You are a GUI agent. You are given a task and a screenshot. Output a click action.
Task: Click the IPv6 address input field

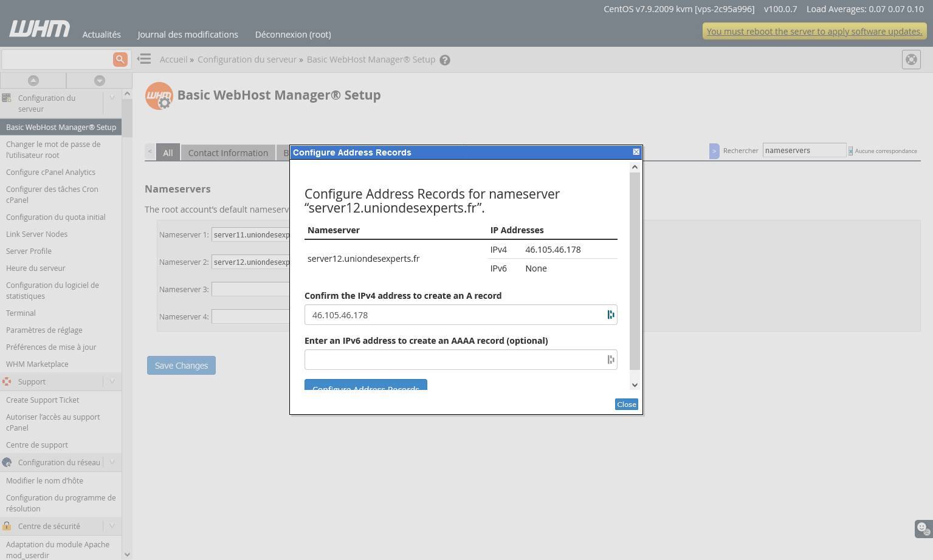pyautogui.click(x=455, y=360)
